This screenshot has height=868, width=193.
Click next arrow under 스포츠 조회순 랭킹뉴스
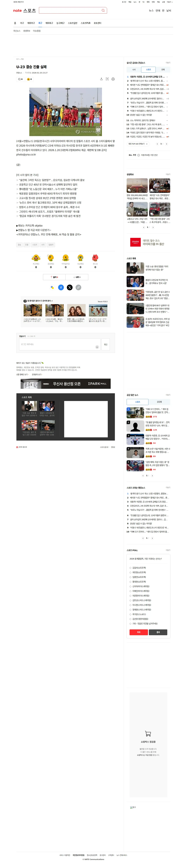[x=152, y=538]
